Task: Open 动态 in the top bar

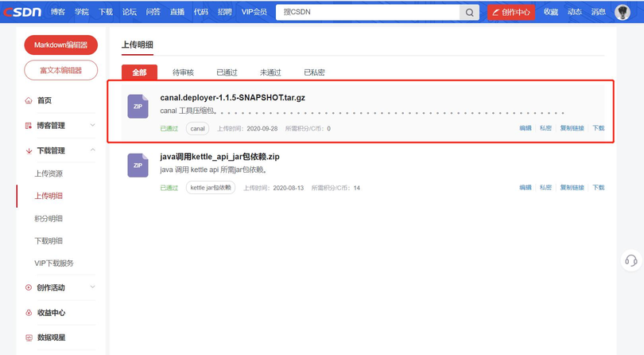Action: tap(575, 12)
